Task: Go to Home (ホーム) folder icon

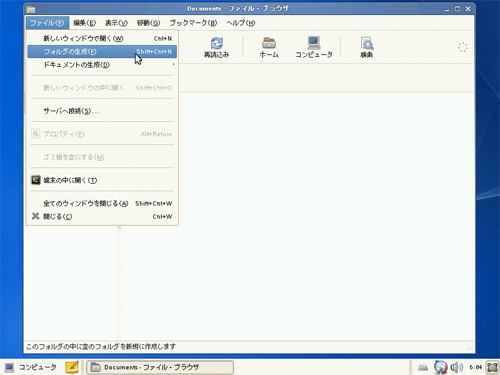Action: (269, 43)
